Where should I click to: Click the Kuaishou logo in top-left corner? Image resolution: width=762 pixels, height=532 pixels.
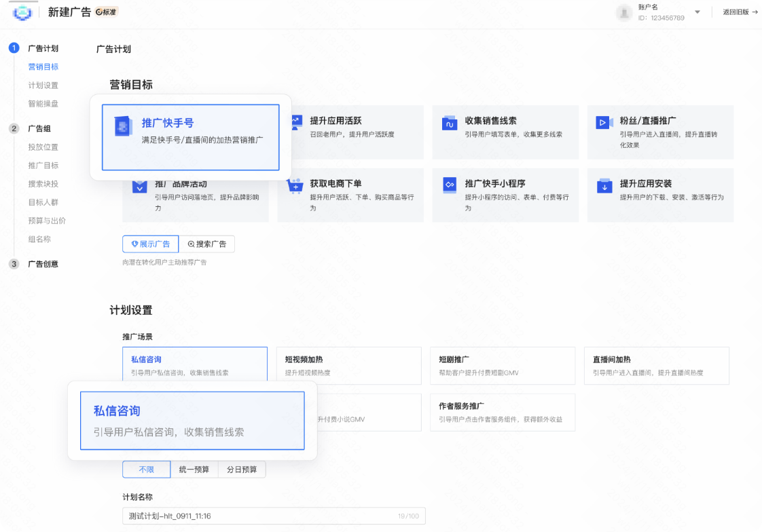click(x=21, y=12)
